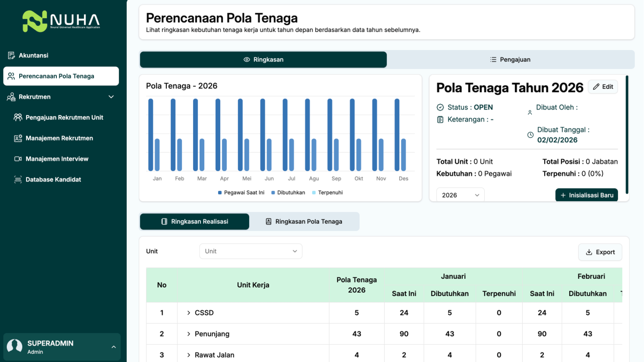Open the Unit filter dropdown
644x362 pixels.
pyautogui.click(x=251, y=251)
